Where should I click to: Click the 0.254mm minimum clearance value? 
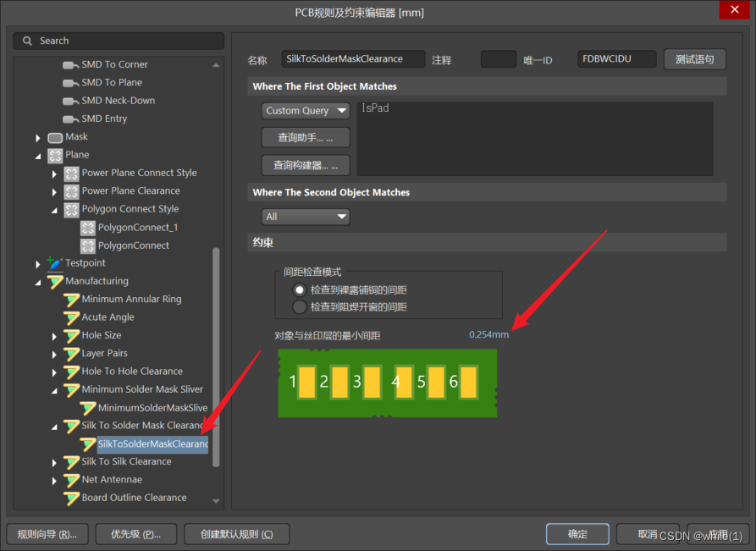(x=488, y=334)
